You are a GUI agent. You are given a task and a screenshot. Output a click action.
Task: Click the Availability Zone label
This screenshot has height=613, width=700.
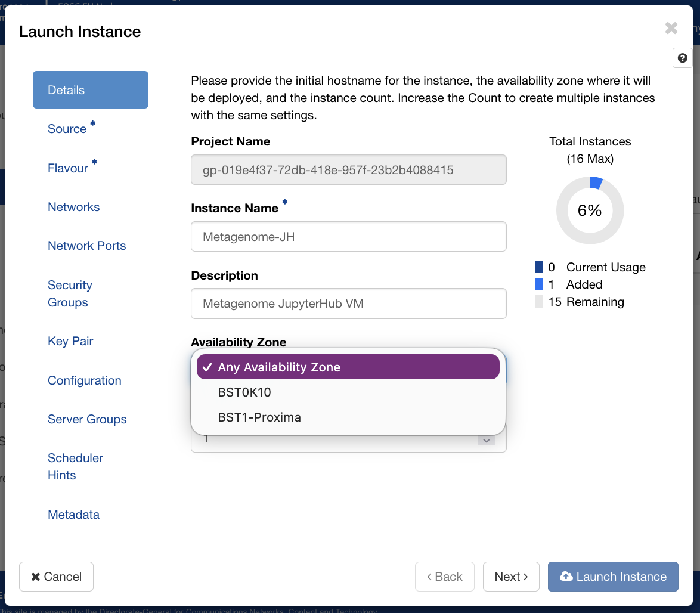pyautogui.click(x=239, y=342)
